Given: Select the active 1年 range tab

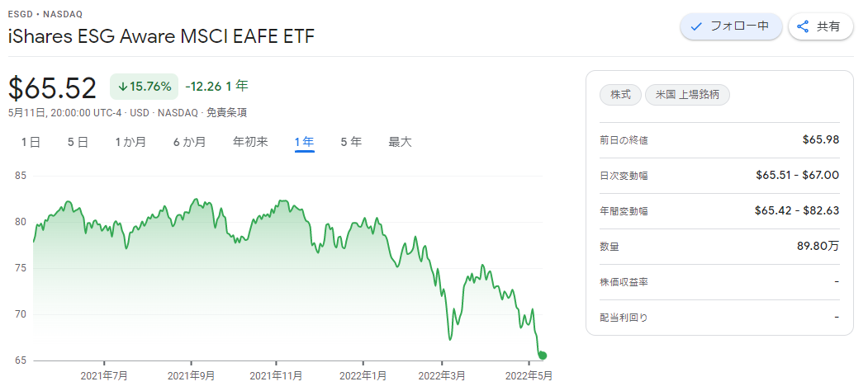Looking at the screenshot, I should (305, 142).
